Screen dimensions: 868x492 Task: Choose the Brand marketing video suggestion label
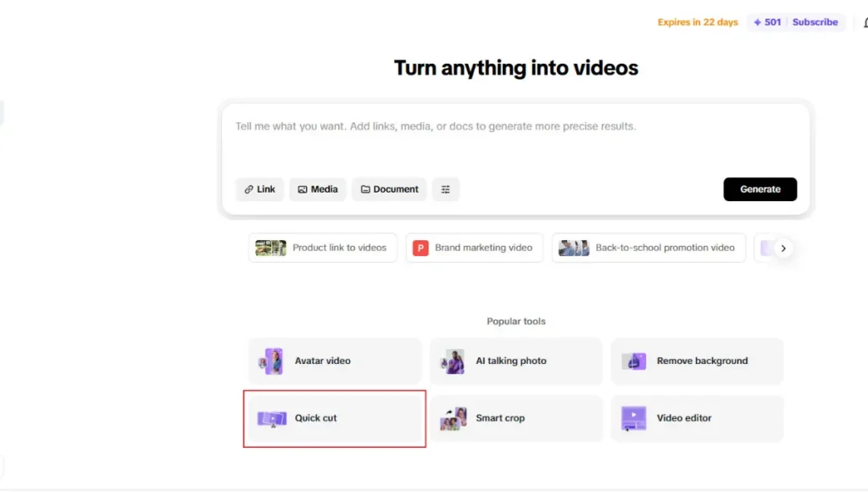click(483, 248)
